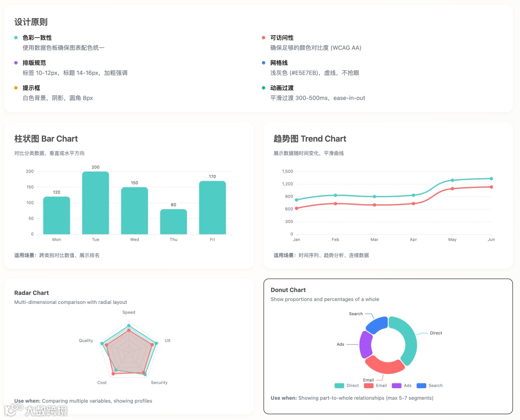
Task: Click the Tue bar labeled 200
Action: click(x=95, y=203)
